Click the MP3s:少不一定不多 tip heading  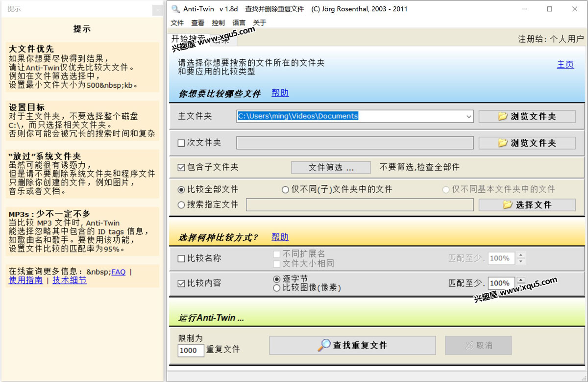click(x=49, y=214)
